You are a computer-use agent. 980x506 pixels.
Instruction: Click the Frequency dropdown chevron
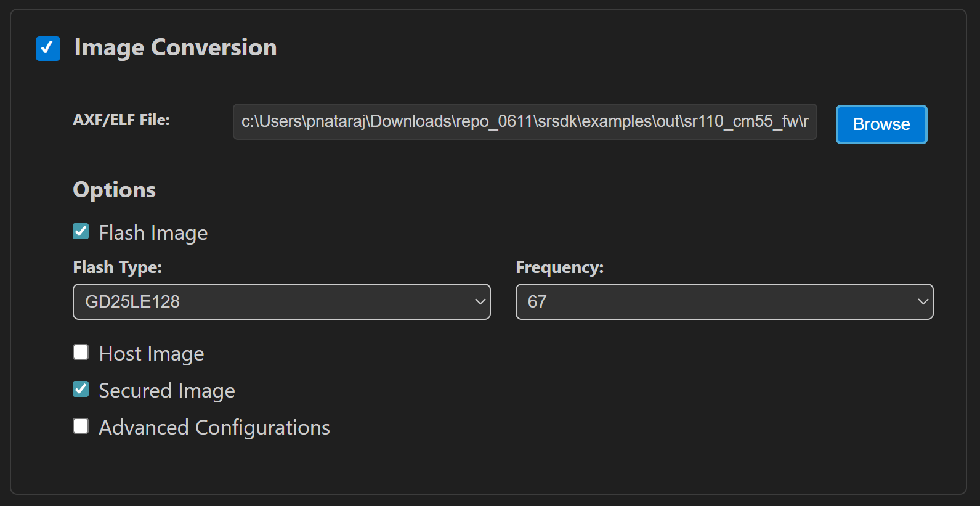coord(923,301)
